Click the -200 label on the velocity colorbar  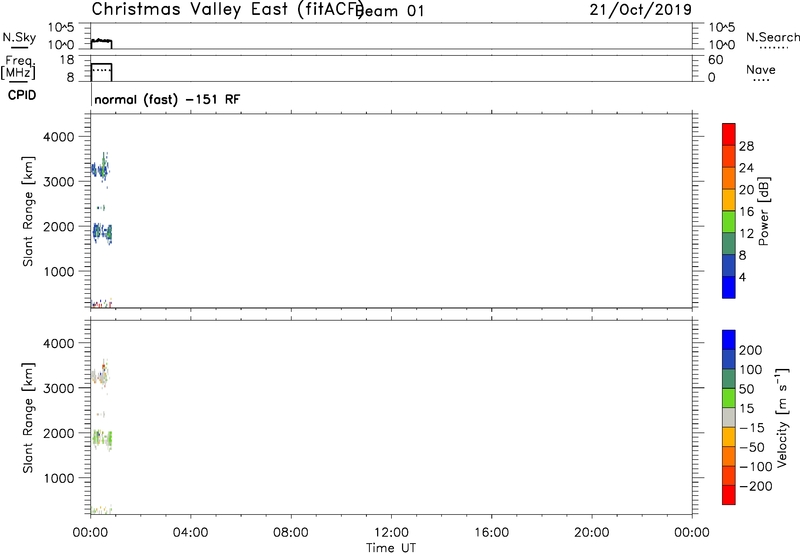756,486
